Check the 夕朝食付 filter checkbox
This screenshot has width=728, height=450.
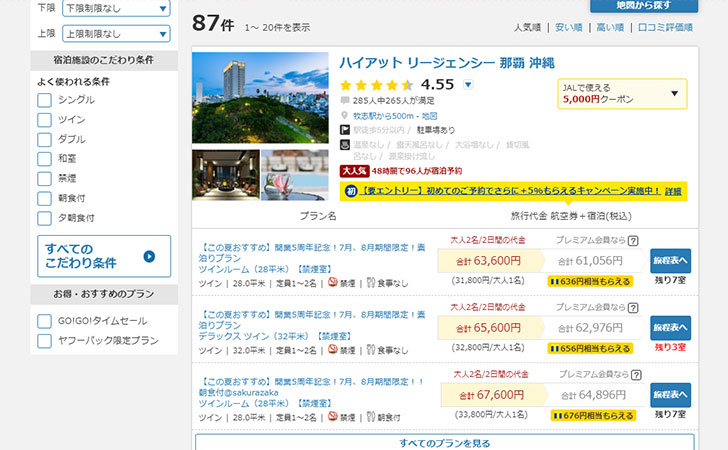[45, 218]
